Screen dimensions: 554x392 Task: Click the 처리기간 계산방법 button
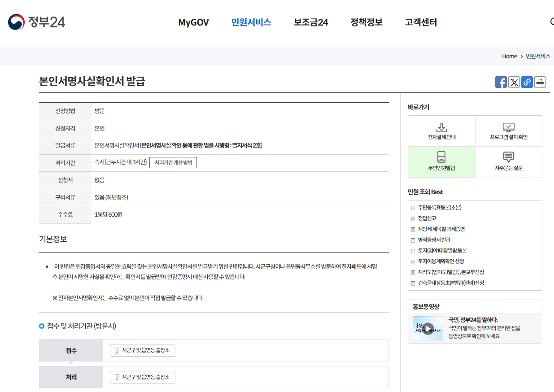tap(173, 163)
